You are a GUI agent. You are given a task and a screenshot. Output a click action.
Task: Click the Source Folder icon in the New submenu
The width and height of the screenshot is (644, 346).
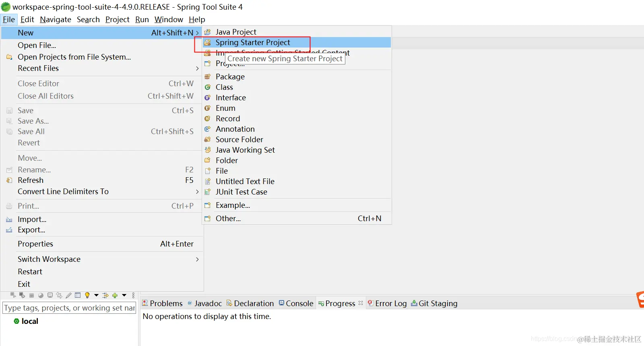tap(207, 139)
